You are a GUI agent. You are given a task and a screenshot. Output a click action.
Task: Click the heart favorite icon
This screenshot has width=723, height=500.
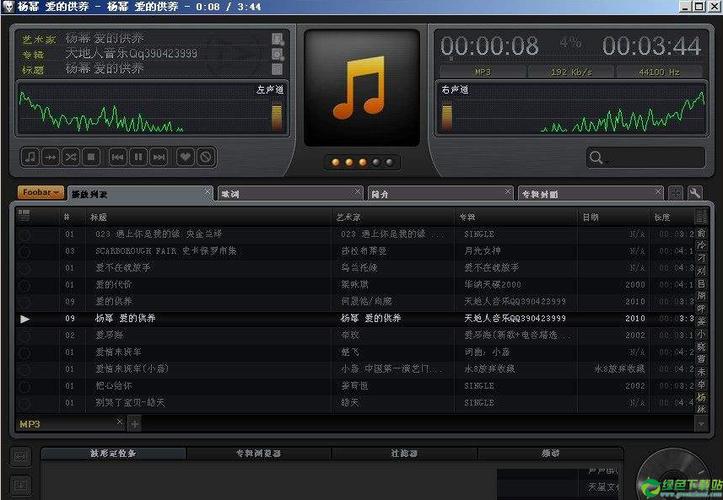tap(185, 157)
